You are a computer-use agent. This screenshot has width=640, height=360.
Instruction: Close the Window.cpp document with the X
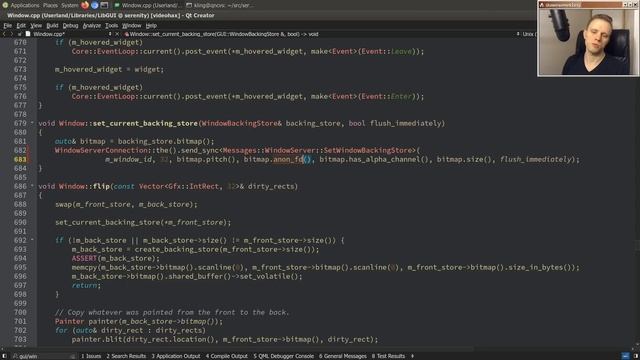pos(117,34)
